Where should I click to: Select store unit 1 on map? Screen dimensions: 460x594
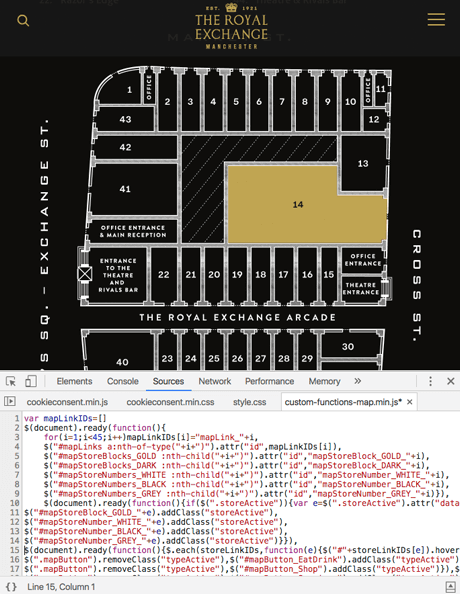point(129,90)
